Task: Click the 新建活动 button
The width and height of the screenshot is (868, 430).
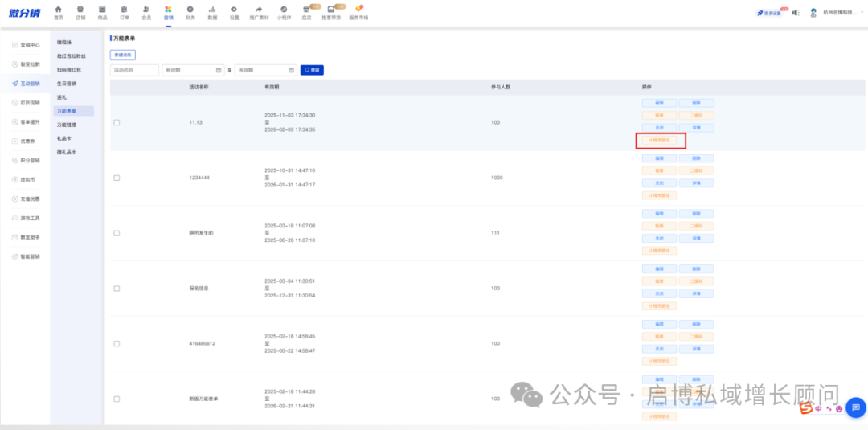Action: [x=123, y=55]
